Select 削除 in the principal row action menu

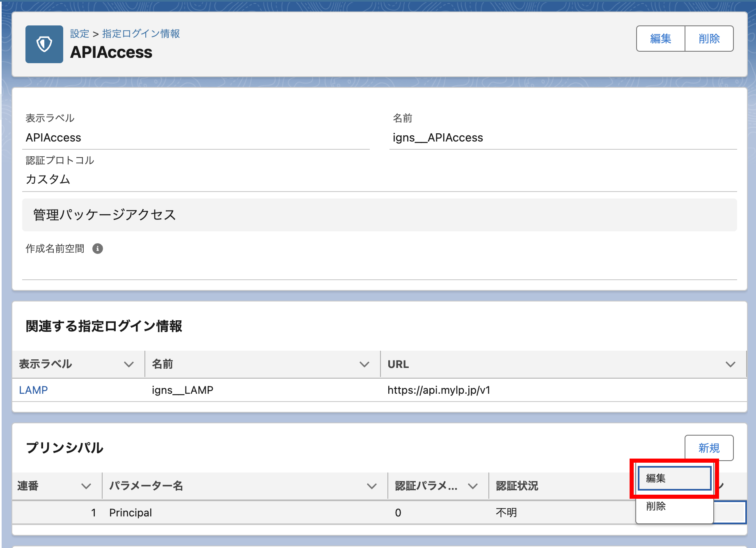(x=674, y=506)
